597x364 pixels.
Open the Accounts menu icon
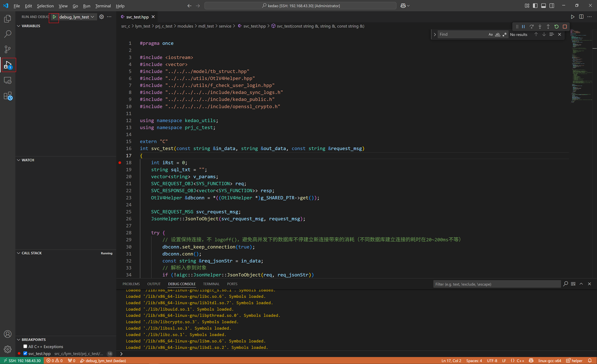pyautogui.click(x=7, y=334)
